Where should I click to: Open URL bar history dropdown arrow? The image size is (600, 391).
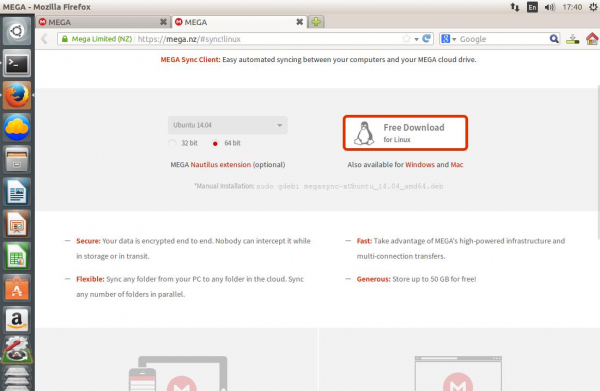[x=416, y=39]
